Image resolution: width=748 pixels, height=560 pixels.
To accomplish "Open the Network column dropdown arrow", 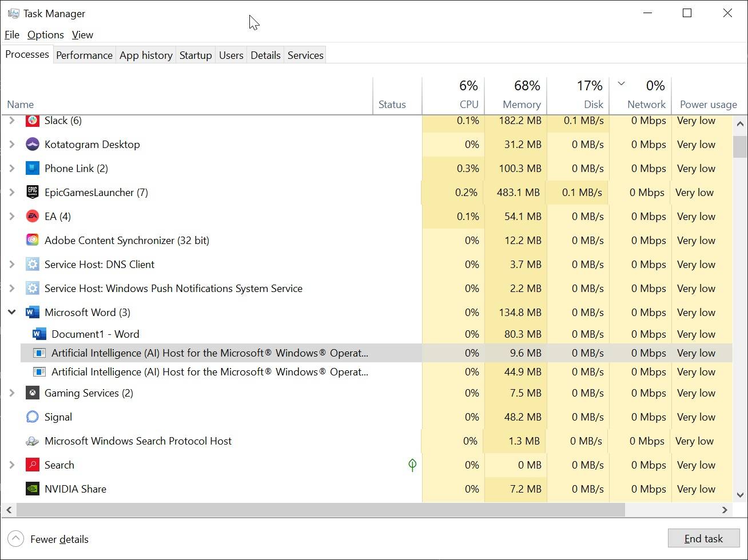I will (621, 83).
